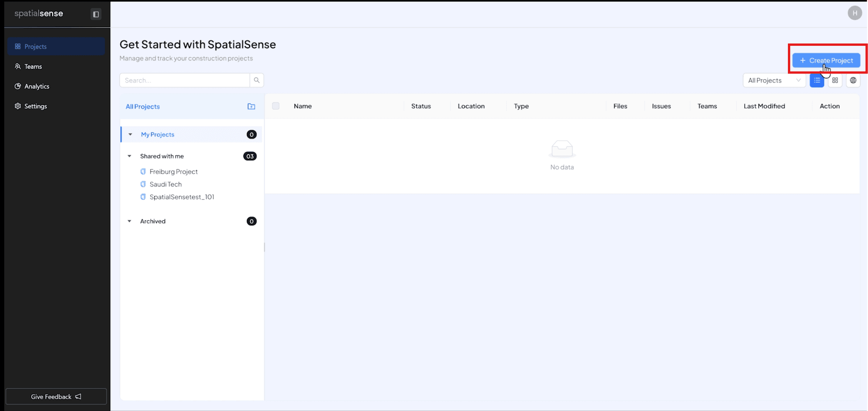Viewport: 868px width, 411px height.
Task: Click the Location column header
Action: 471,106
